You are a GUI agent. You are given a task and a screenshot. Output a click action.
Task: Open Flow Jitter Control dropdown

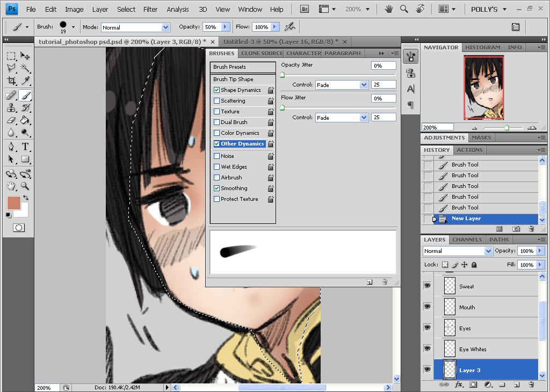[x=364, y=118]
